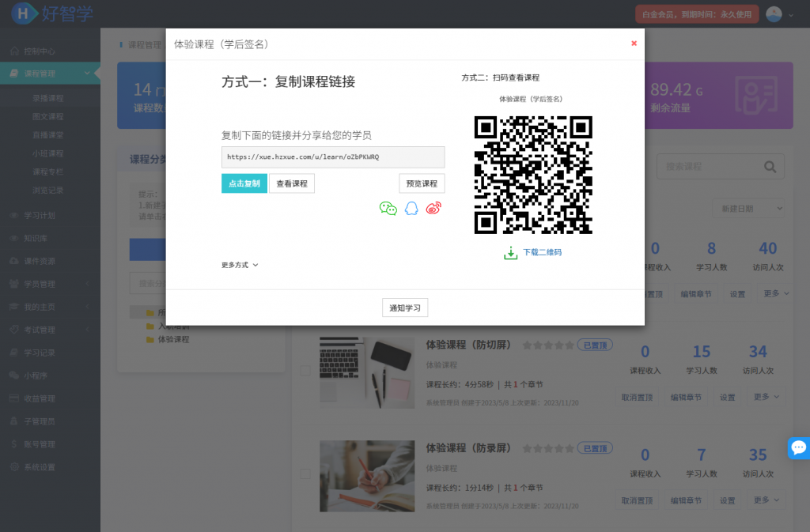Click the 好智学 logo
Screen dimensions: 810x532
(51, 13)
